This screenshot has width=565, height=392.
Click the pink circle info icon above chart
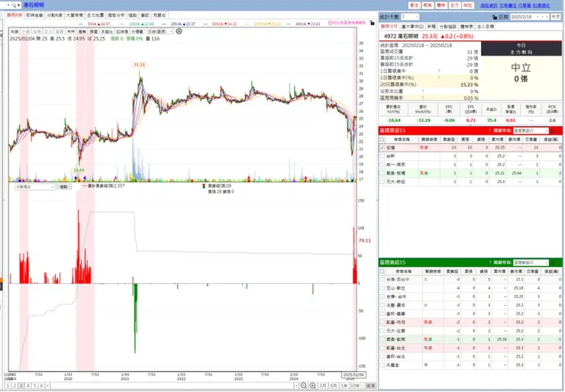[330, 23]
